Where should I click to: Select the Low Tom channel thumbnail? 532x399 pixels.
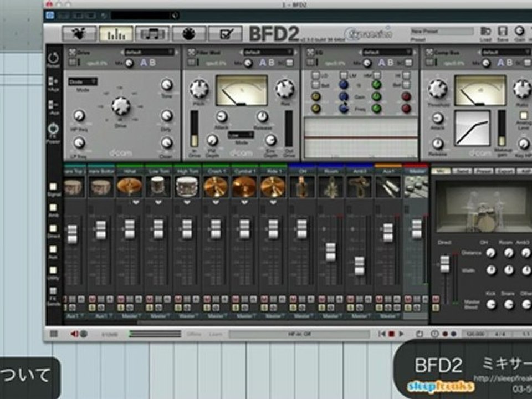point(158,187)
